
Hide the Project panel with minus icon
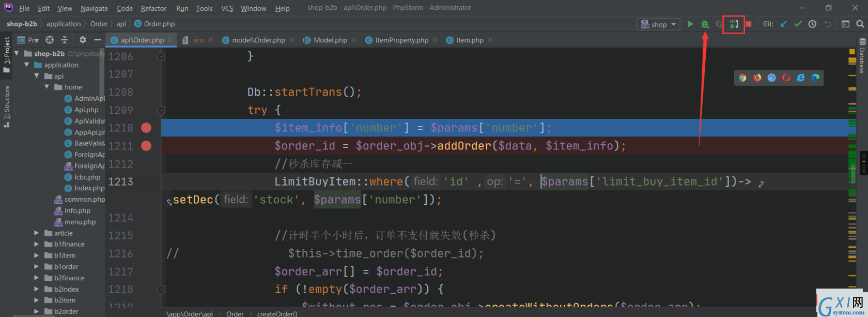pyautogui.click(x=97, y=40)
